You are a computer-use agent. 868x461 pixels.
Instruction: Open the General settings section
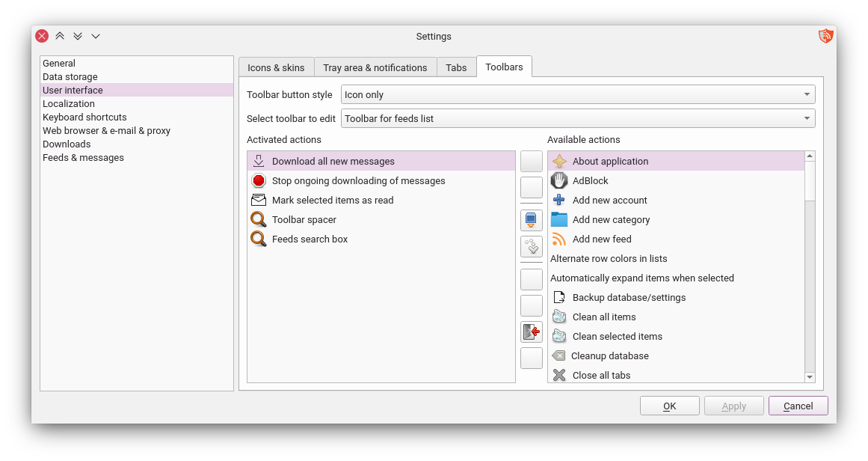[x=137, y=63]
